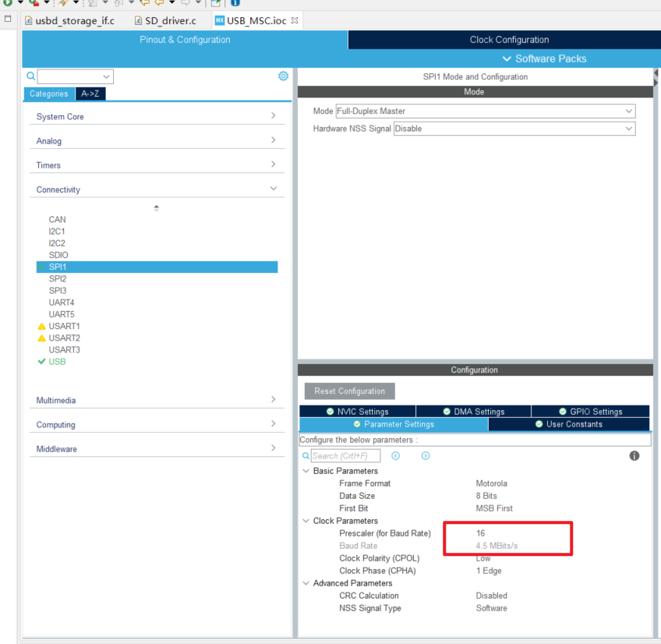Open the Clock Configuration tab
Image resolution: width=661 pixels, height=644 pixels.
pyautogui.click(x=509, y=40)
